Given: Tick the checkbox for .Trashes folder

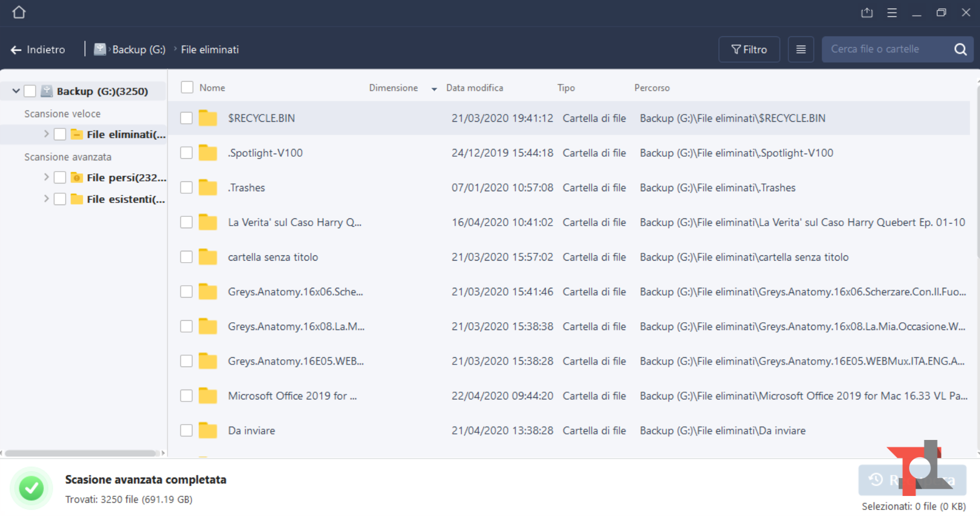Looking at the screenshot, I should [x=186, y=188].
